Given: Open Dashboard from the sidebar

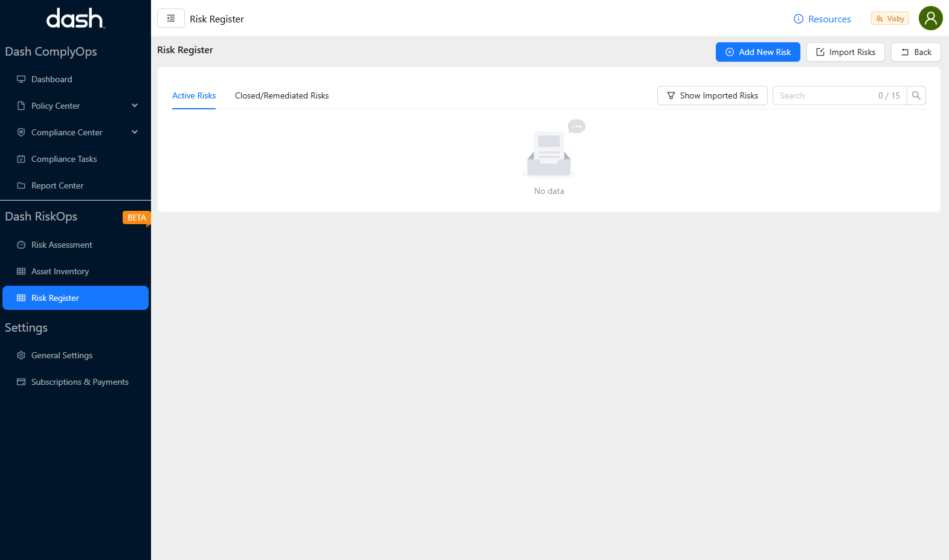Looking at the screenshot, I should tap(52, 79).
